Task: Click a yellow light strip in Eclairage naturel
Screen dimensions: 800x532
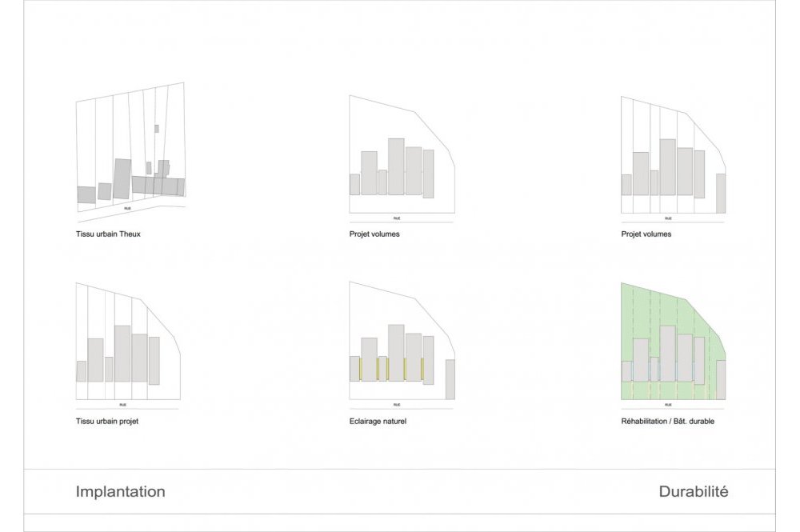Action: tap(378, 369)
